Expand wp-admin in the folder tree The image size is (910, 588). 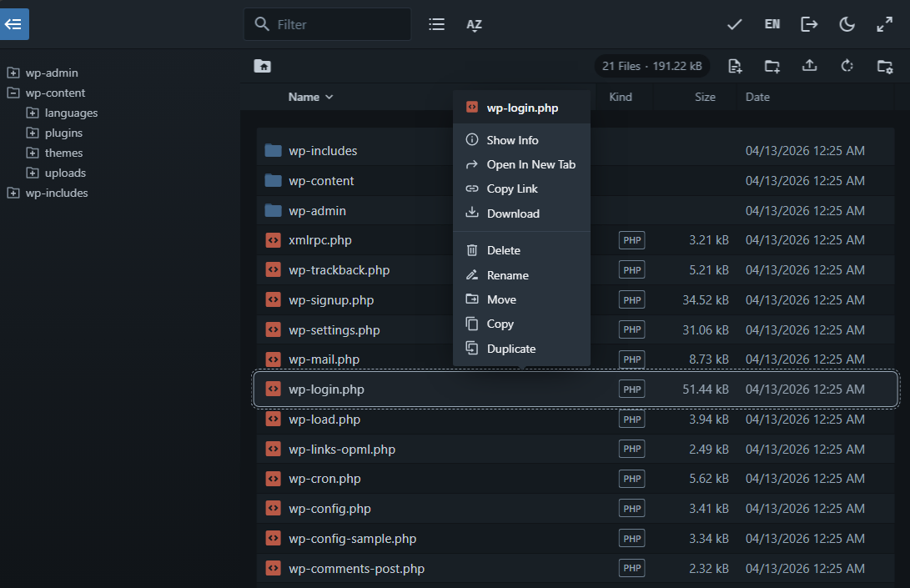pos(13,73)
